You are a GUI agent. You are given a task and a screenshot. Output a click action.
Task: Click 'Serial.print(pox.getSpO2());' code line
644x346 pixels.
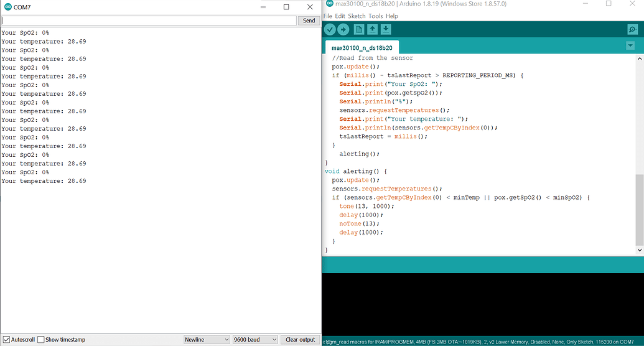pyautogui.click(x=391, y=93)
